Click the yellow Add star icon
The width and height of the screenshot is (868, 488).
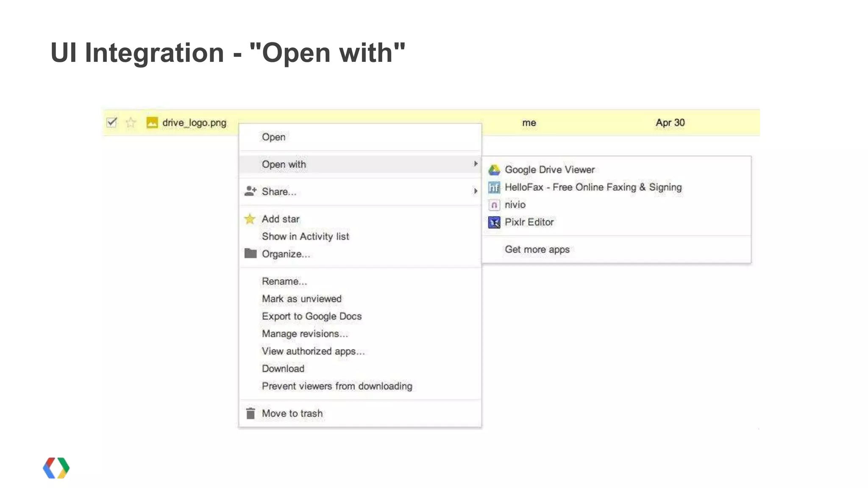point(250,219)
